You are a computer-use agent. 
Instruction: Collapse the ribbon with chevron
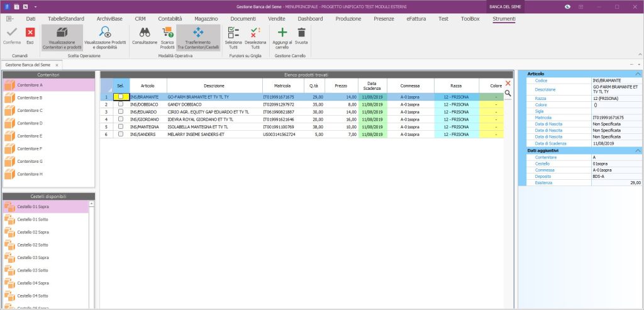pos(640,54)
